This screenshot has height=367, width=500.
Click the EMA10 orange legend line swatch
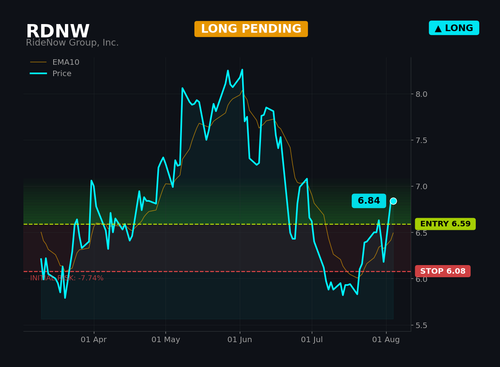[38, 62]
